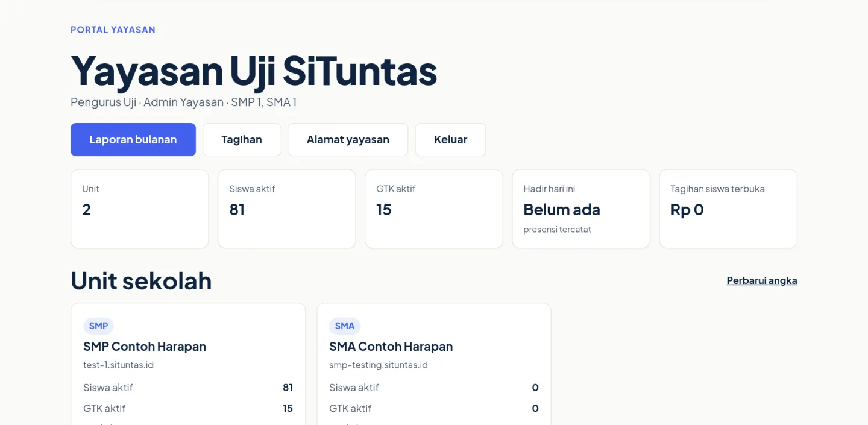Select the GTK aktif summary card
Image resolution: width=868 pixels, height=425 pixels.
(x=434, y=209)
